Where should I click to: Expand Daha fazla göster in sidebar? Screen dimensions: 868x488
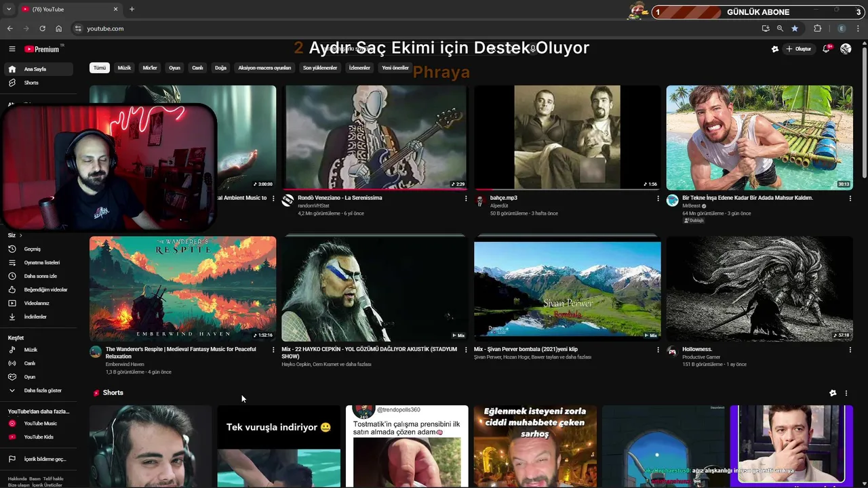pyautogui.click(x=39, y=390)
